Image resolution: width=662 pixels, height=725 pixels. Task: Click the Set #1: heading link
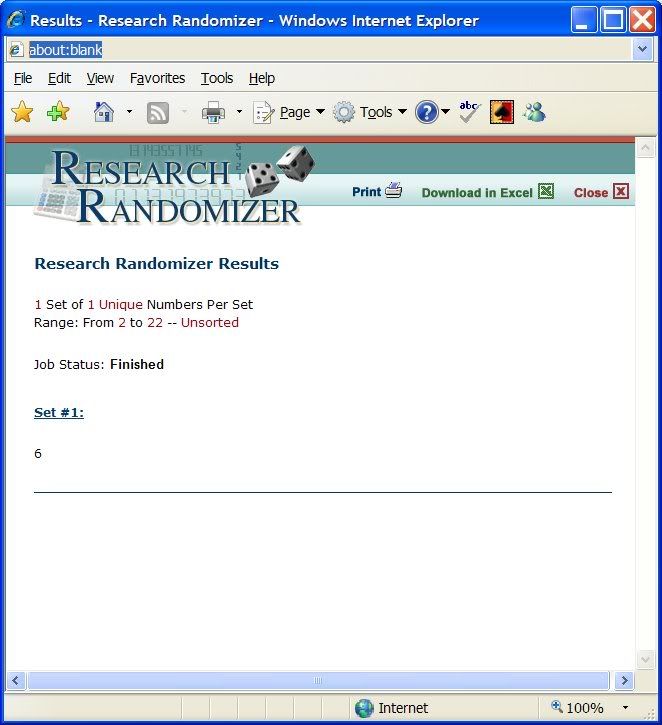tap(59, 412)
